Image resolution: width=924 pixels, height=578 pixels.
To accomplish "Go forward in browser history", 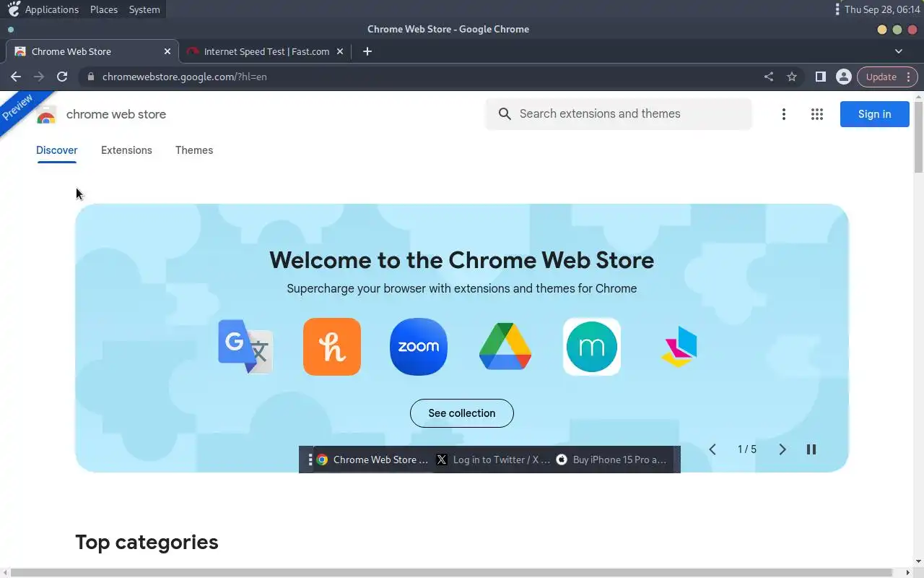I will (x=39, y=77).
